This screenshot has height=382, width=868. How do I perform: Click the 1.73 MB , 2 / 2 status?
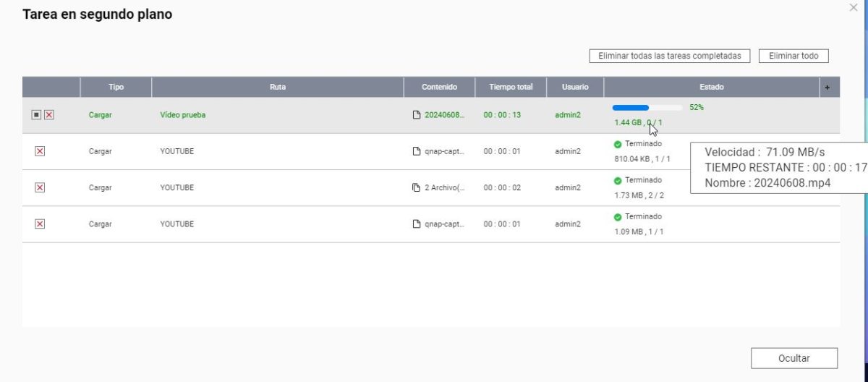pos(639,195)
